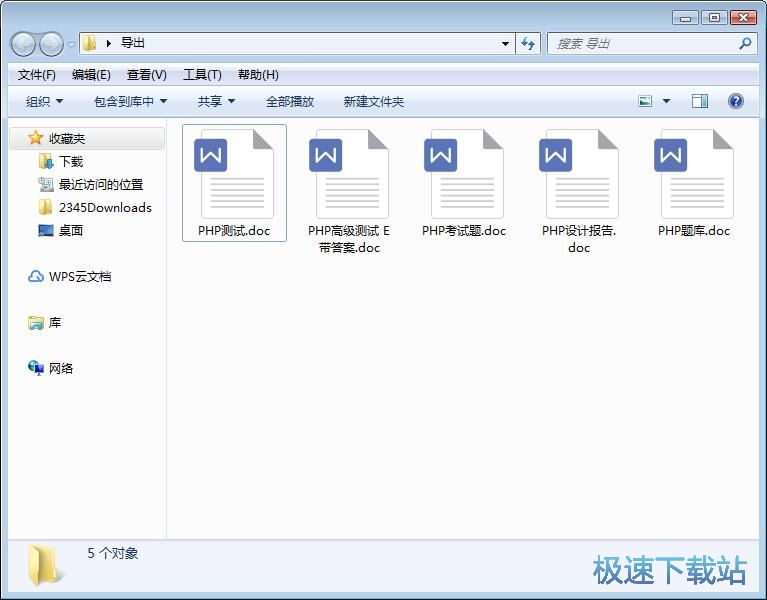767x600 pixels.
Task: Open the 文件(F) menu
Action: pyautogui.click(x=37, y=75)
